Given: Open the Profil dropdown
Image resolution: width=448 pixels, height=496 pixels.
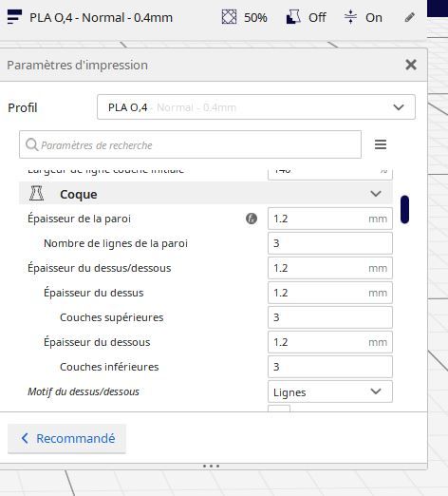Looking at the screenshot, I should point(256,107).
